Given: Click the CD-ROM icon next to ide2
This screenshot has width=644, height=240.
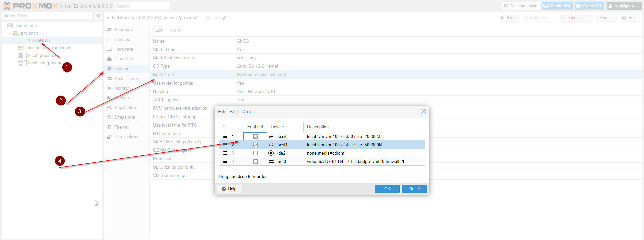Looking at the screenshot, I should point(271,153).
